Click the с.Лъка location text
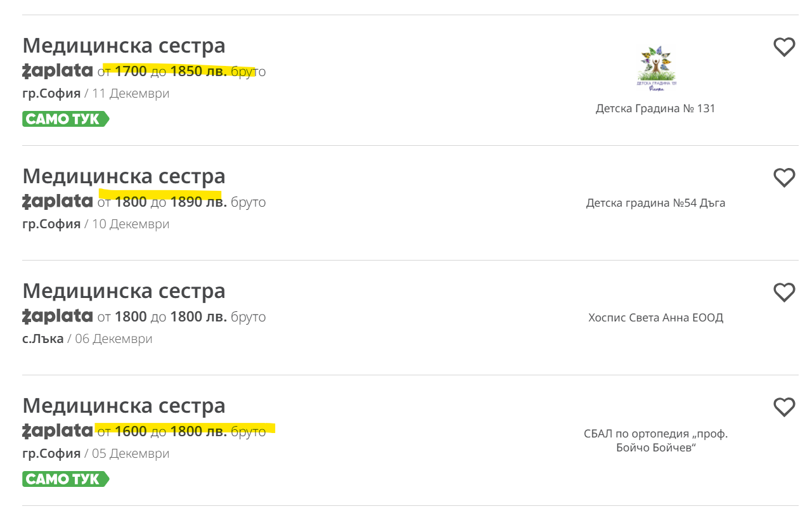 point(43,339)
